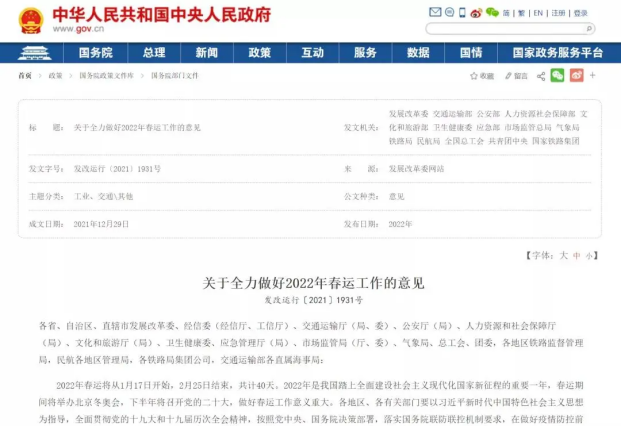Open the header Weibo icon
The image size is (621, 426).
point(477,13)
